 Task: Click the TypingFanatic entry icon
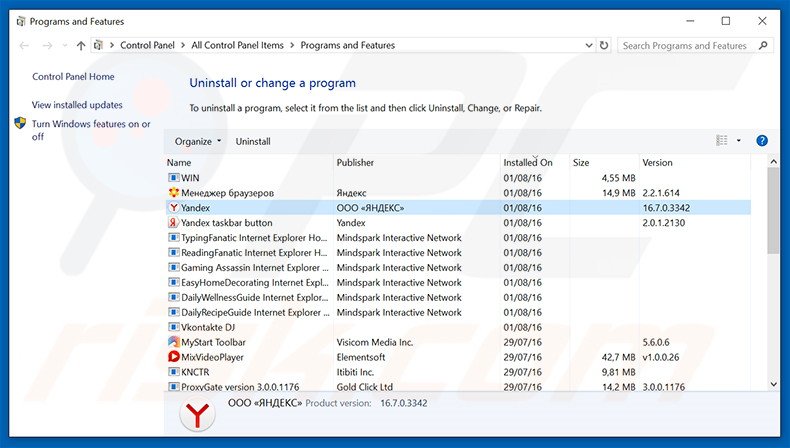173,237
